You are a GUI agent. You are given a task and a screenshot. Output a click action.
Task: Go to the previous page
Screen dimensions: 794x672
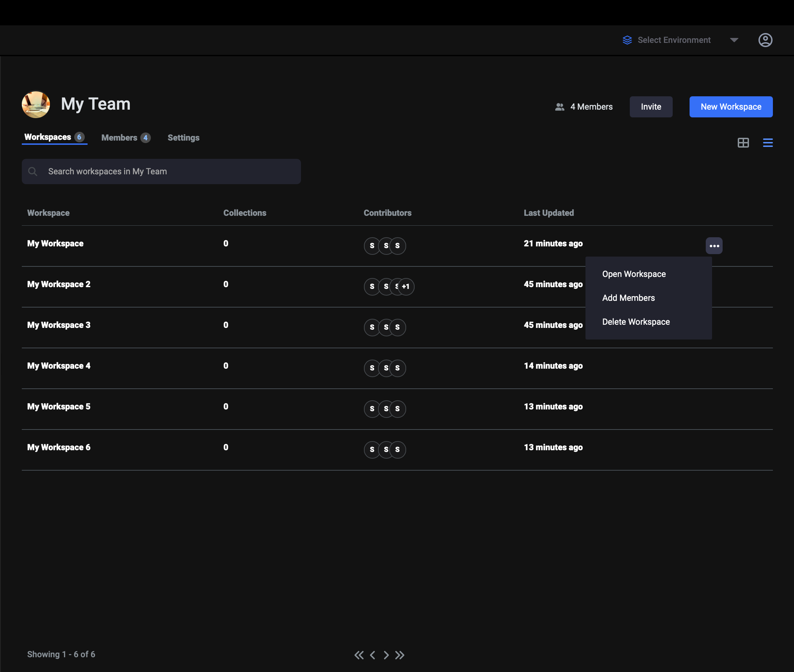pyautogui.click(x=372, y=655)
